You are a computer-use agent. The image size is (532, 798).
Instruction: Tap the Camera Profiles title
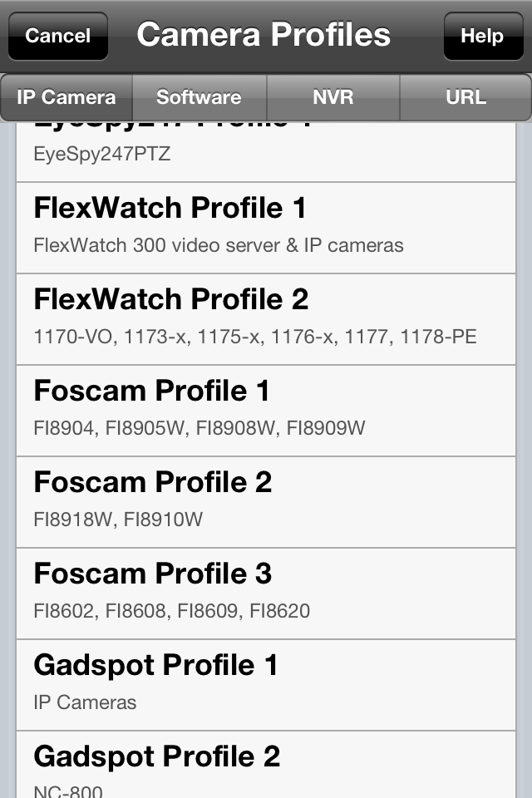[264, 35]
